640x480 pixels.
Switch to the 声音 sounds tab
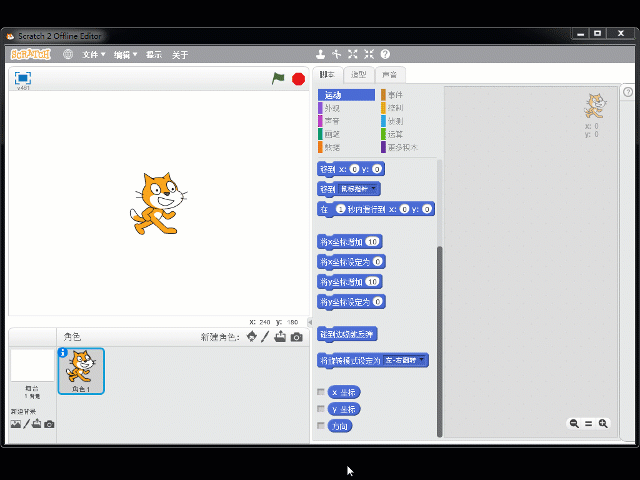click(390, 74)
